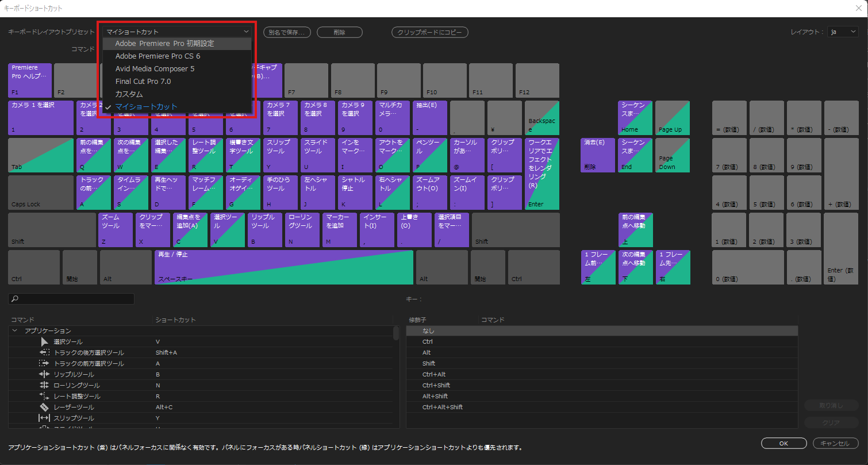Click the Track Select Forward tool icon
868x465 pixels.
click(44, 364)
